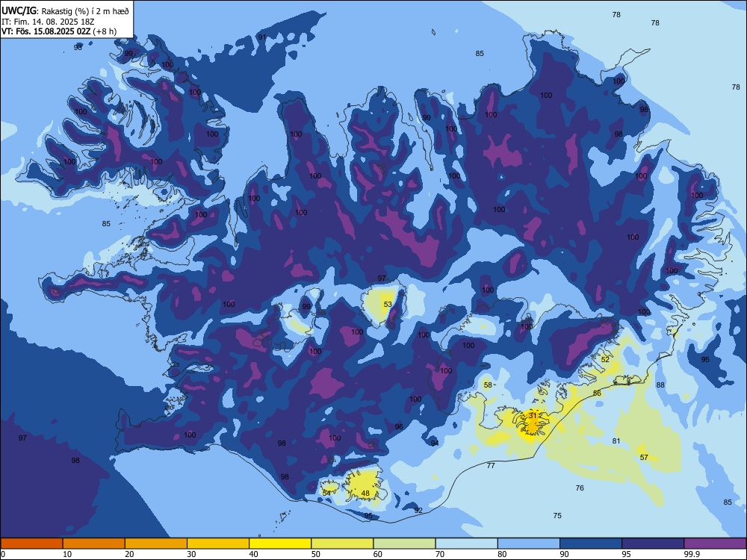The image size is (747, 560).
Task: Click the initial time line 'IT: Fim. 14. 08. 2025 18Z'
Action: click(48, 22)
